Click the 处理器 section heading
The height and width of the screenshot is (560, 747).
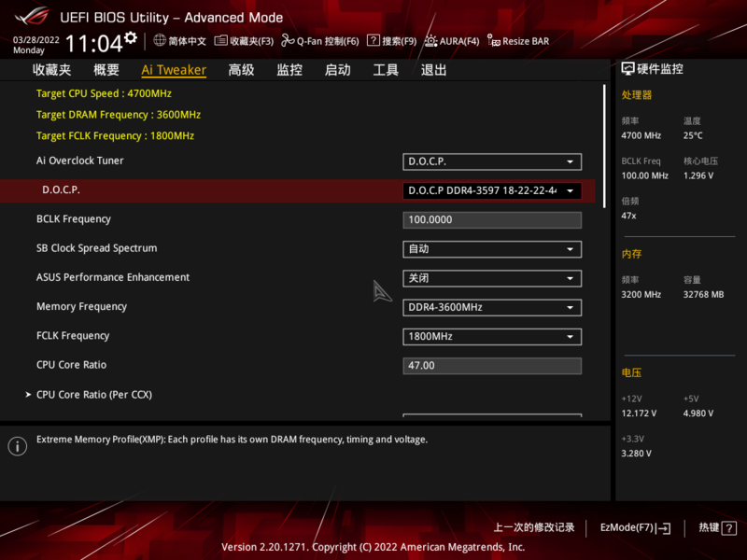click(637, 95)
